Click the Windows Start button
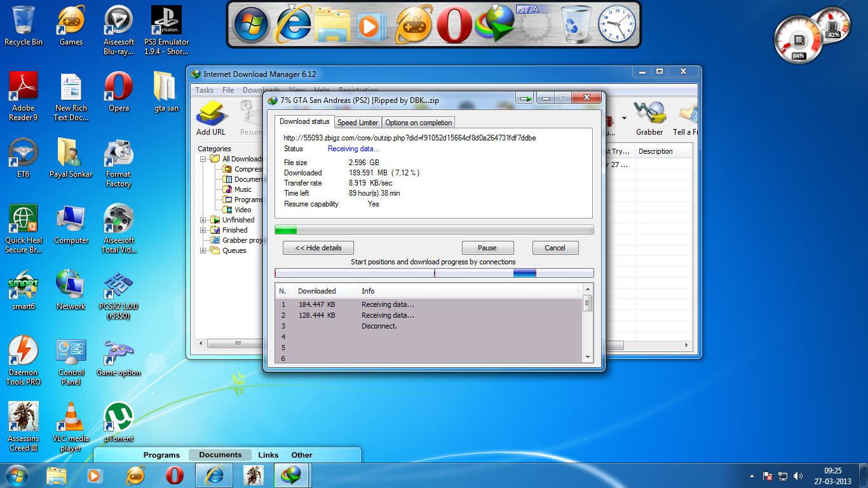 (x=17, y=475)
